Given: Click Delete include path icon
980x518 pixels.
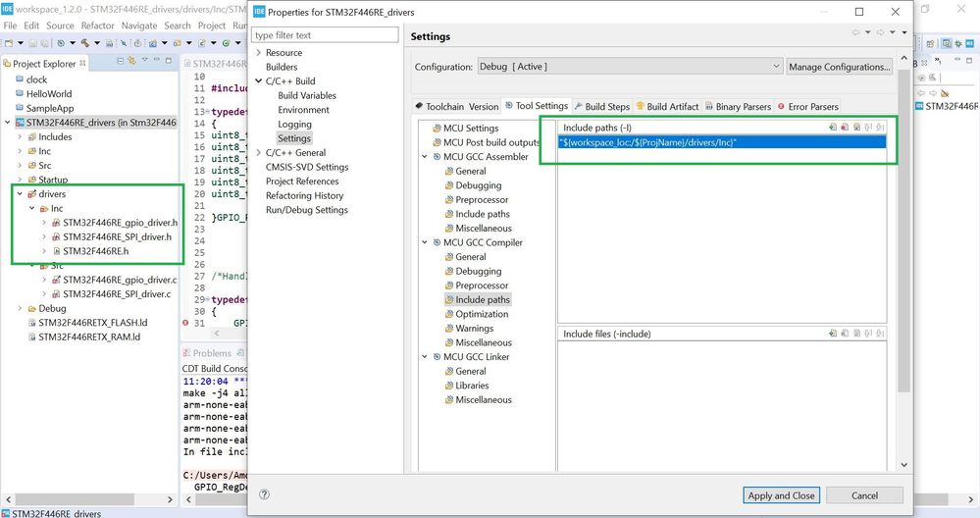Looking at the screenshot, I should [845, 127].
